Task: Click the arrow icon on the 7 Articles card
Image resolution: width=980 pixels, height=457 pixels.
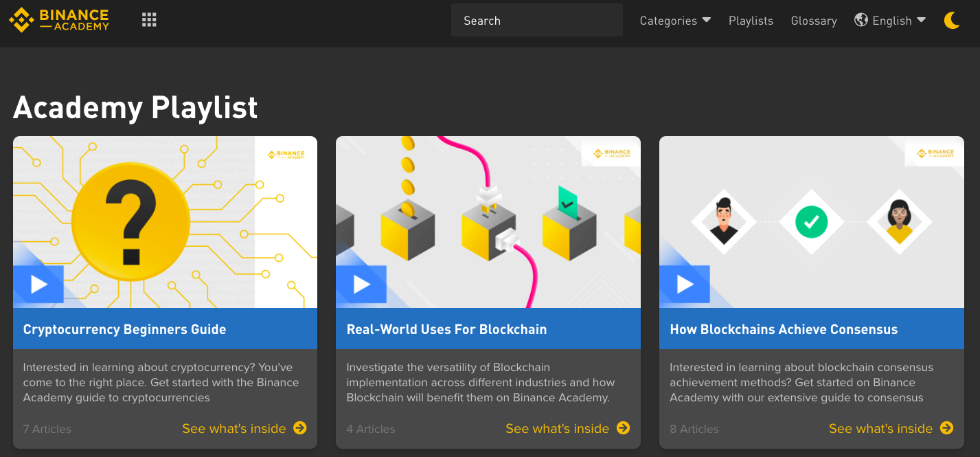Action: (x=300, y=428)
